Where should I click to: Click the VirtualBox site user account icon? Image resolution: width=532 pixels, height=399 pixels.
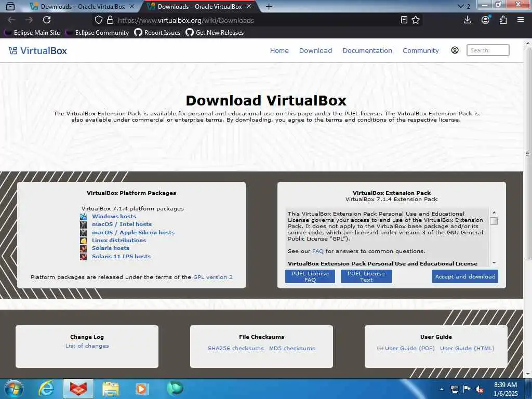point(455,50)
